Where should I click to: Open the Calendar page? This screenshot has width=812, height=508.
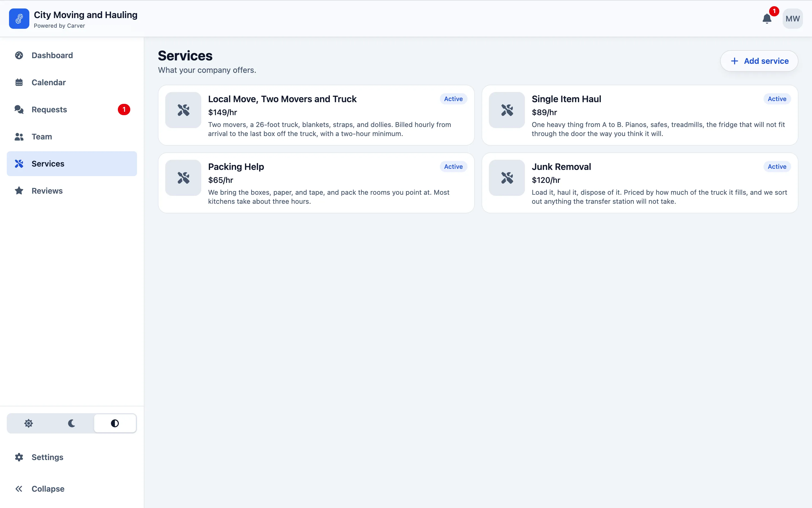tap(72, 82)
